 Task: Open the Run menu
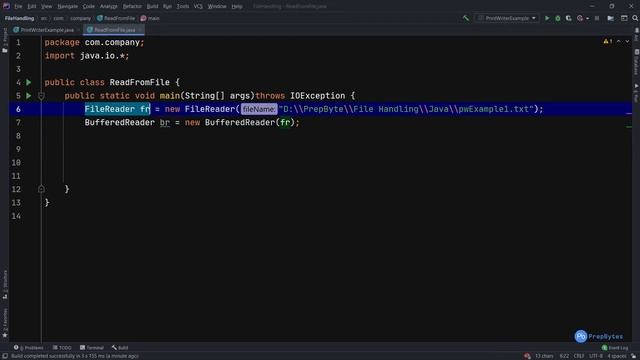(x=167, y=6)
